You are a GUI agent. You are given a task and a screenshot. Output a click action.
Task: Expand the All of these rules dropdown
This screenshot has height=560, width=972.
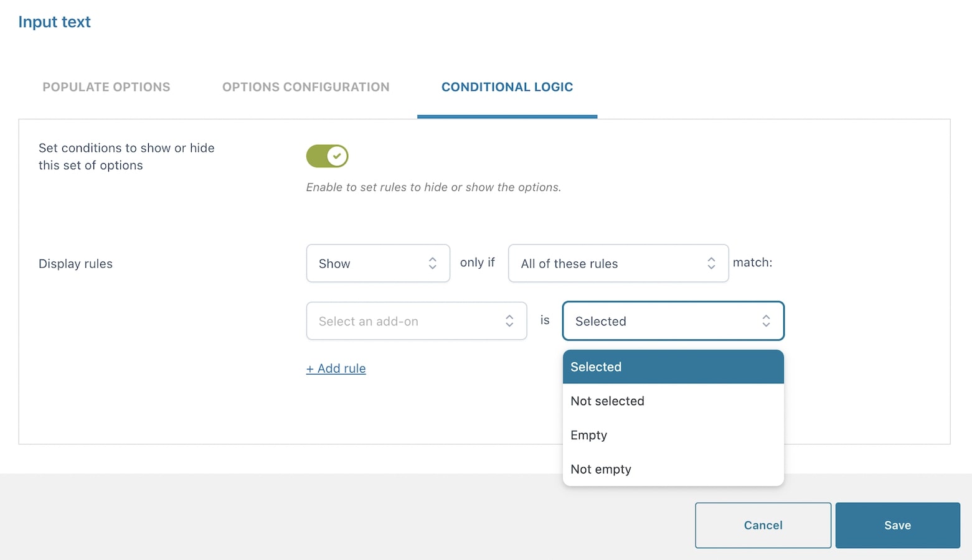pyautogui.click(x=618, y=263)
